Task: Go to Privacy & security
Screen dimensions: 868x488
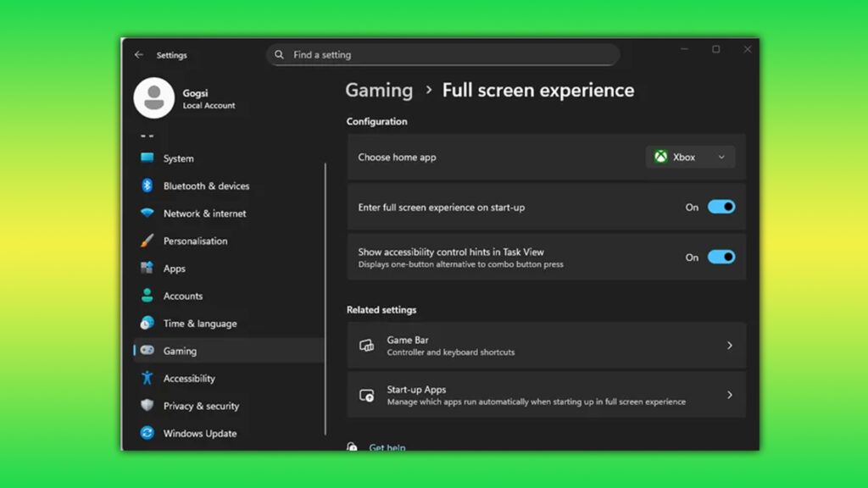Action: (228, 406)
